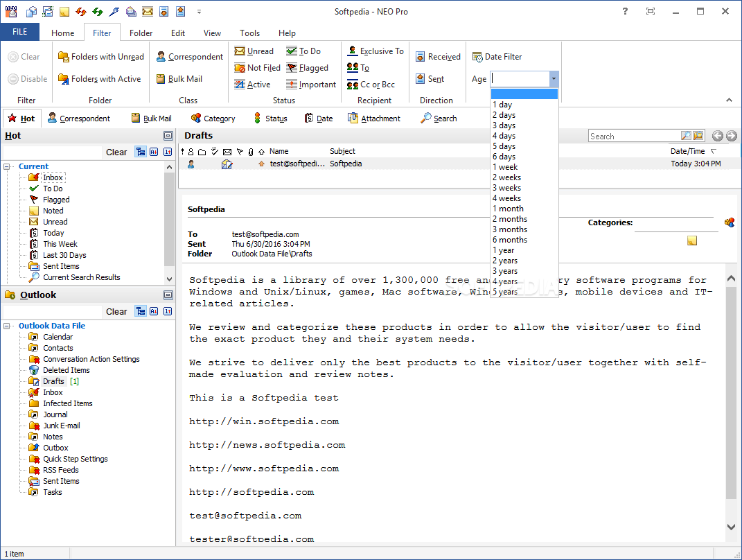Click the Flagged status filter
Screen dimensions: 742x560
pos(307,68)
